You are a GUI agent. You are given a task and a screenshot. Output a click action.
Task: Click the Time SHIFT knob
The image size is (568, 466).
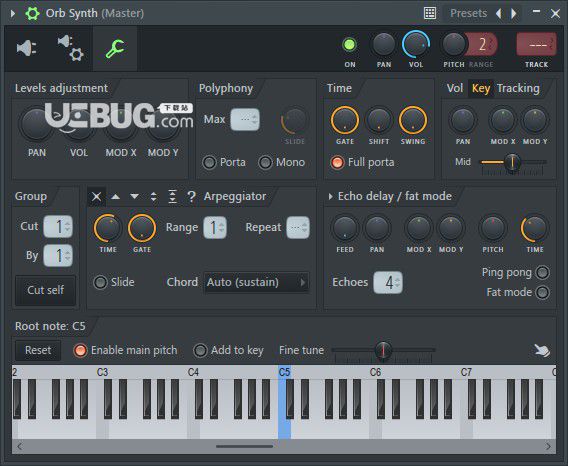point(379,120)
